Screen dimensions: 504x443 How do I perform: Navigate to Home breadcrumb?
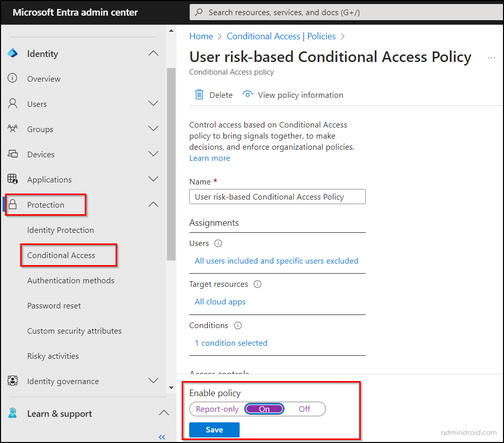[201, 36]
